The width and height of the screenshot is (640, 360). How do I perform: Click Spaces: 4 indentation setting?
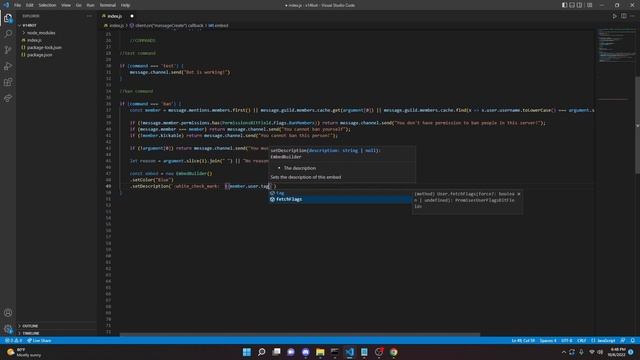click(x=548, y=340)
